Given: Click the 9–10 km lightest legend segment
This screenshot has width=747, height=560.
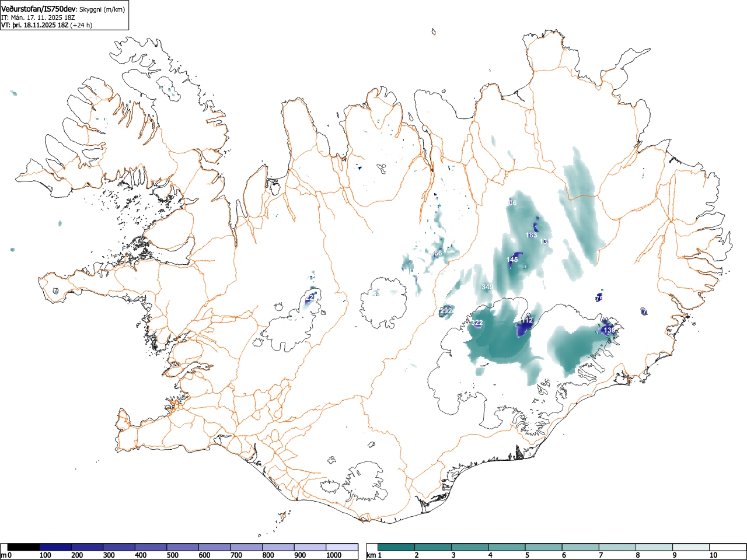Looking at the screenshot, I should 692,547.
